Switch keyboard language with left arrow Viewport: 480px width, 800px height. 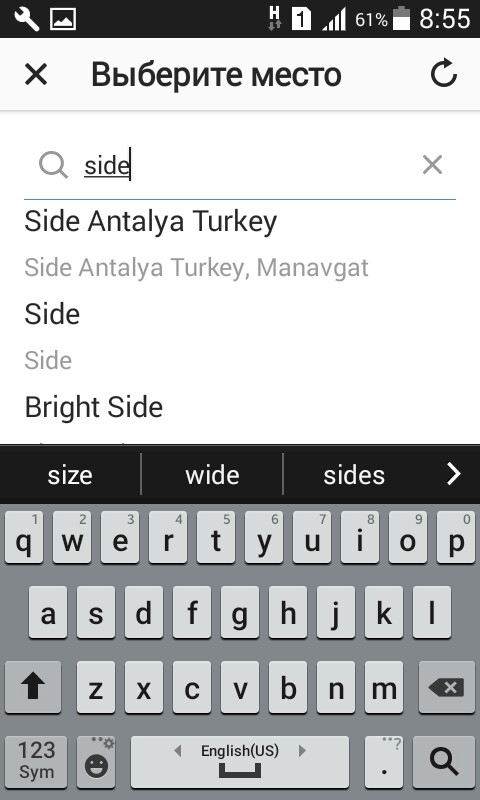click(178, 751)
